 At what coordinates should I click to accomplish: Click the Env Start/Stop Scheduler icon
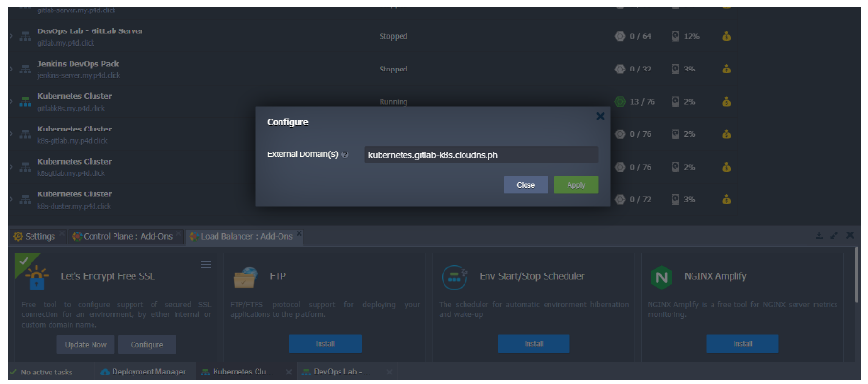click(454, 276)
